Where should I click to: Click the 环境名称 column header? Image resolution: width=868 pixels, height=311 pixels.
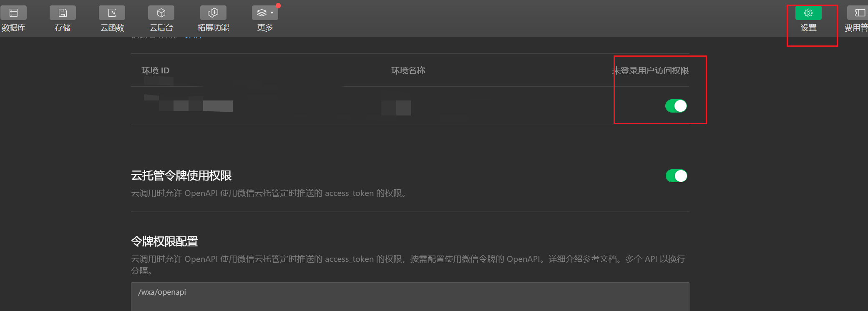click(x=408, y=70)
